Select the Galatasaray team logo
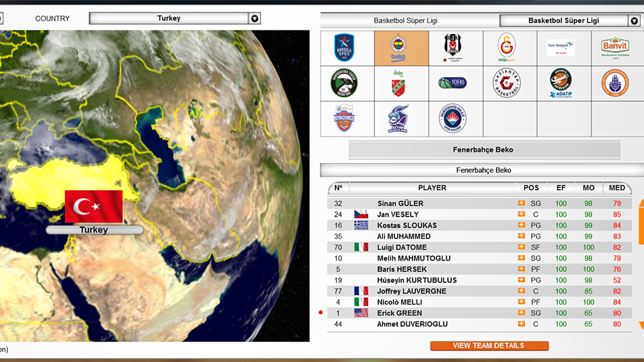The width and height of the screenshot is (644, 362). point(507,47)
